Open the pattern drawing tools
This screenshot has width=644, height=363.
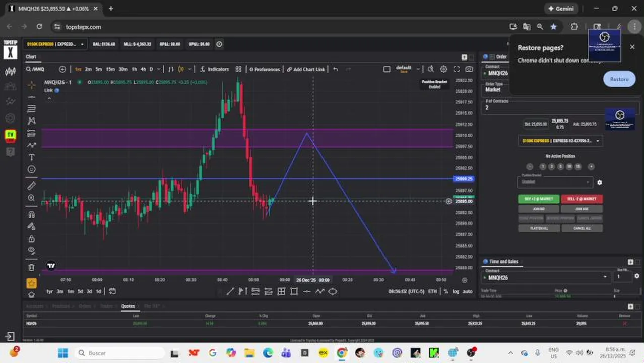click(31, 121)
